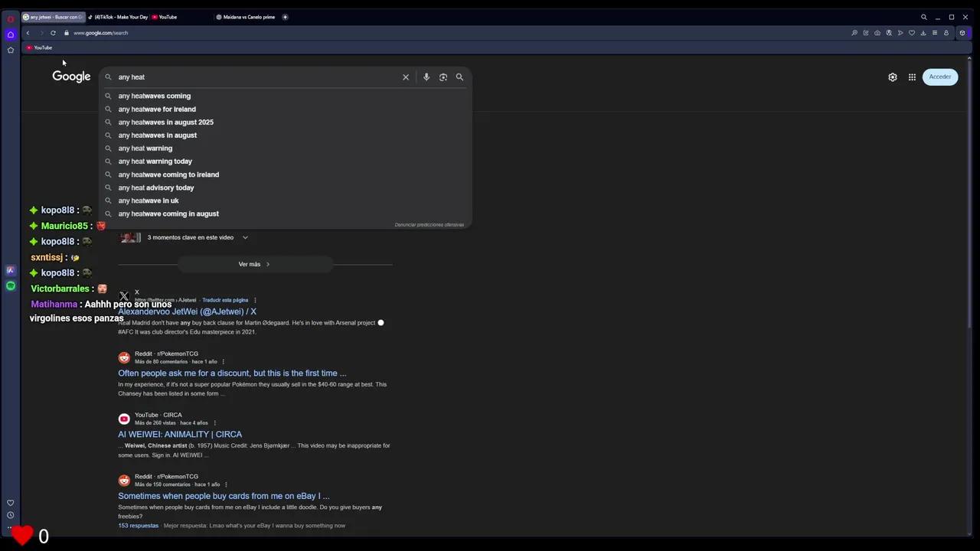Open Google settings gear icon

click(893, 77)
